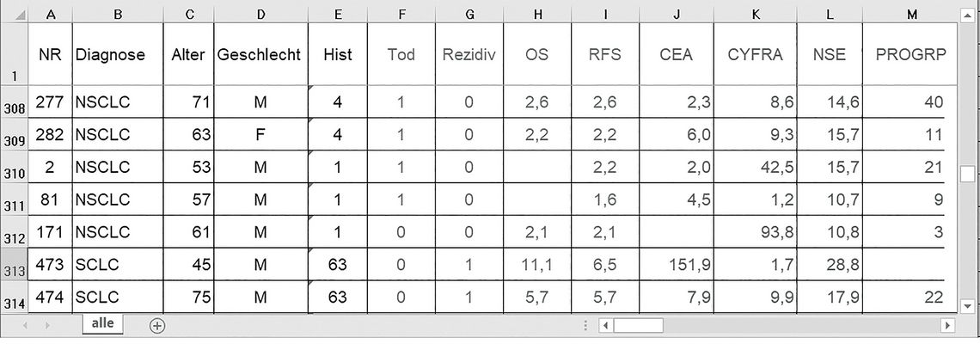
Task: Click previous sheet navigation arrow
Action: click(x=26, y=325)
